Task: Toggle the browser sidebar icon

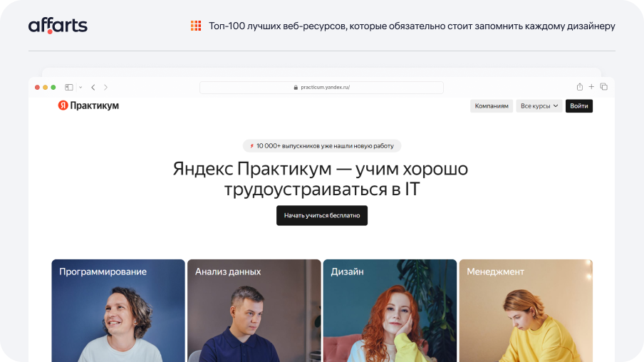Action: click(x=69, y=87)
